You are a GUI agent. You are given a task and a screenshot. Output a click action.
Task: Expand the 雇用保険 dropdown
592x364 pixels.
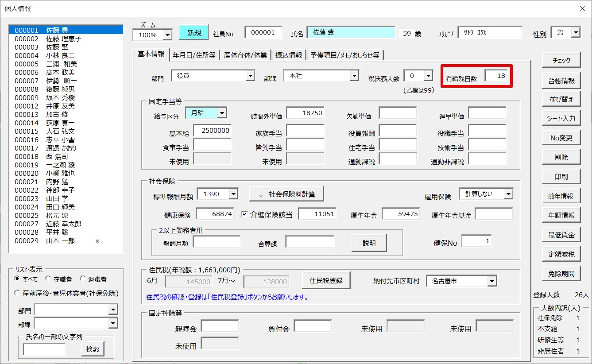508,194
